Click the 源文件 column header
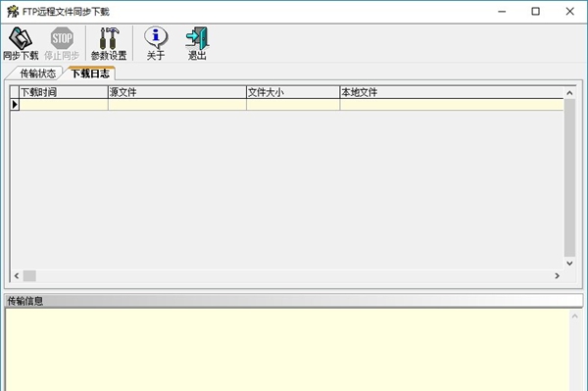The height and width of the screenshot is (391, 588). pos(177,92)
